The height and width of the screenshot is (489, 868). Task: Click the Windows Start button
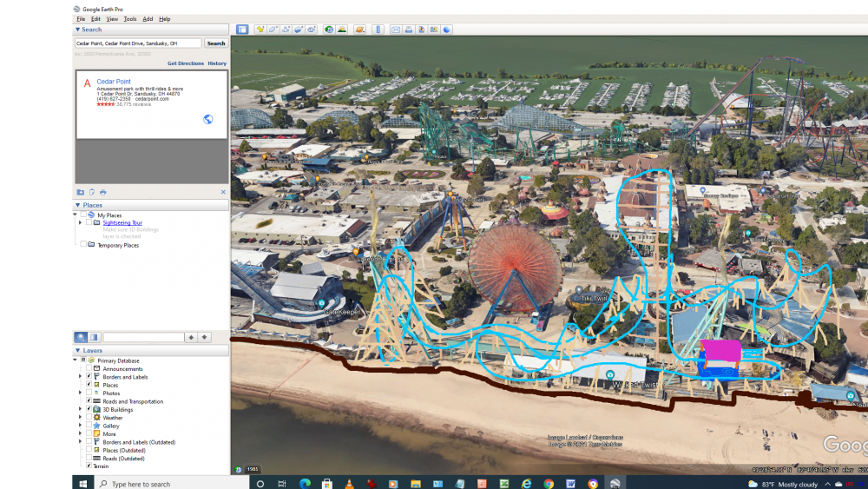tap(83, 484)
